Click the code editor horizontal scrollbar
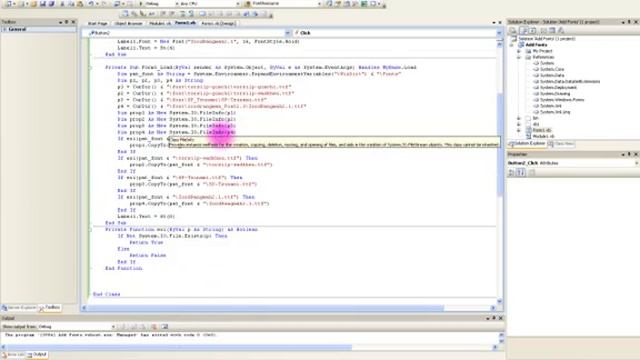The width and height of the screenshot is (640, 360). pyautogui.click(x=288, y=308)
